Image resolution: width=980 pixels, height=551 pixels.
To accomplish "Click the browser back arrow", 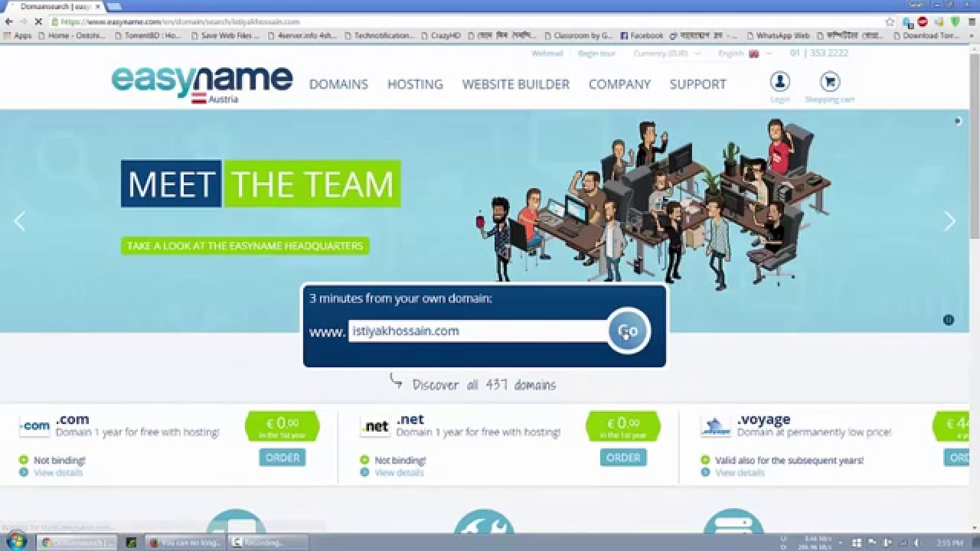I will [x=8, y=21].
